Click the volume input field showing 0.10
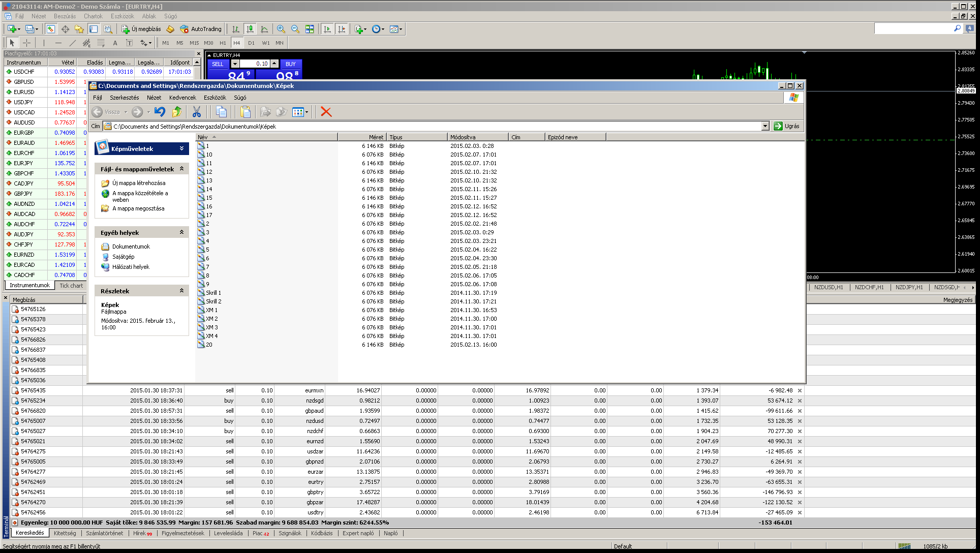This screenshot has height=553, width=980. [x=254, y=64]
